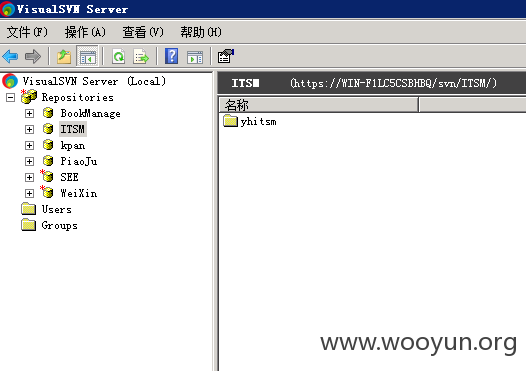This screenshot has height=371, width=526.
Task: Click the BookManage repository icon
Action: tap(48, 113)
